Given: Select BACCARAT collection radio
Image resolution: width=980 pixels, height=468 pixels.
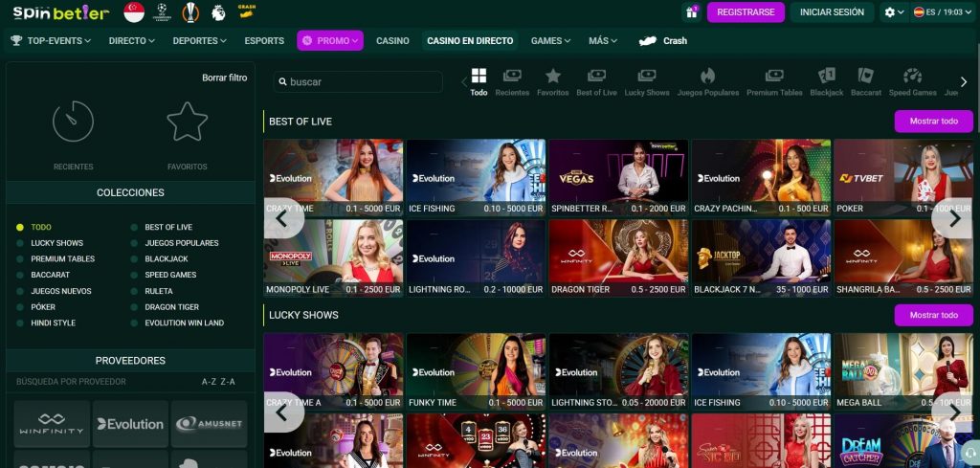Looking at the screenshot, I should click(x=20, y=275).
